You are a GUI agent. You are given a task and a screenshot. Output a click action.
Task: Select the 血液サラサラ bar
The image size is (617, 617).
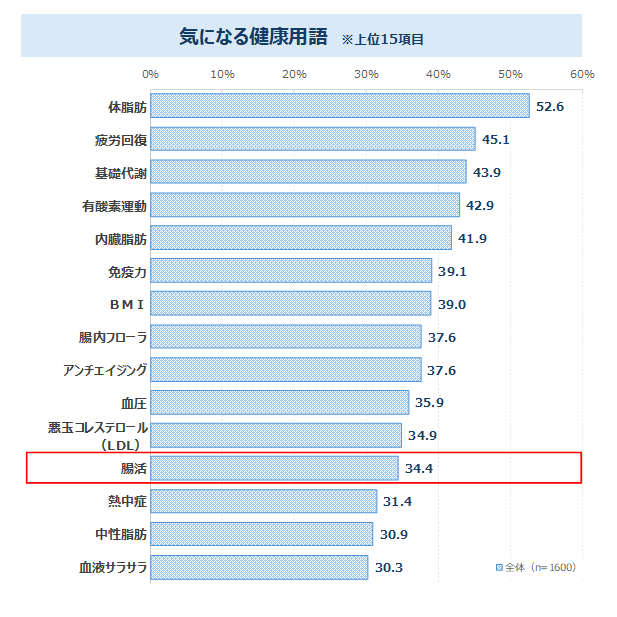260,567
